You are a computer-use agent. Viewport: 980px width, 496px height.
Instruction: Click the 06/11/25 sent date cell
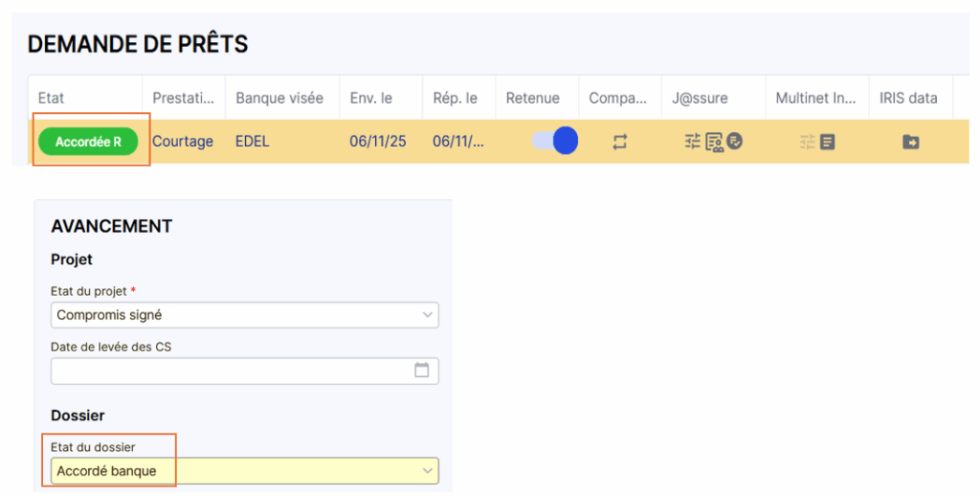(377, 142)
